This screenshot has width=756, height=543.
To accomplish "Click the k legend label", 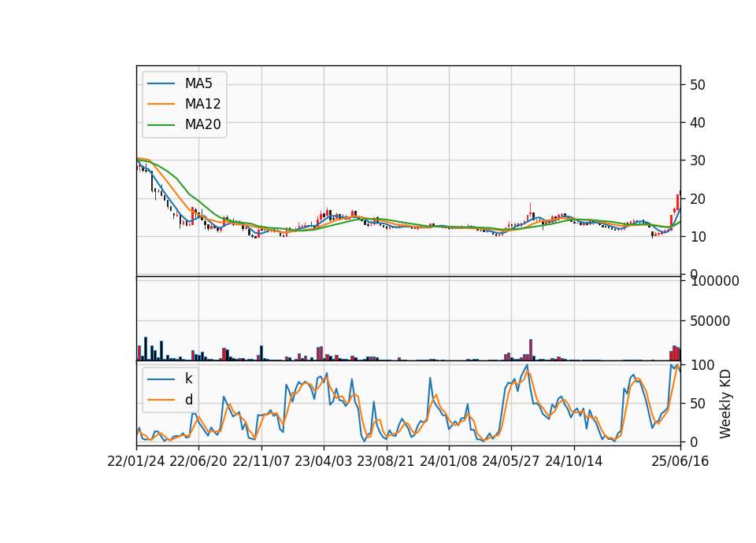I will [188, 379].
